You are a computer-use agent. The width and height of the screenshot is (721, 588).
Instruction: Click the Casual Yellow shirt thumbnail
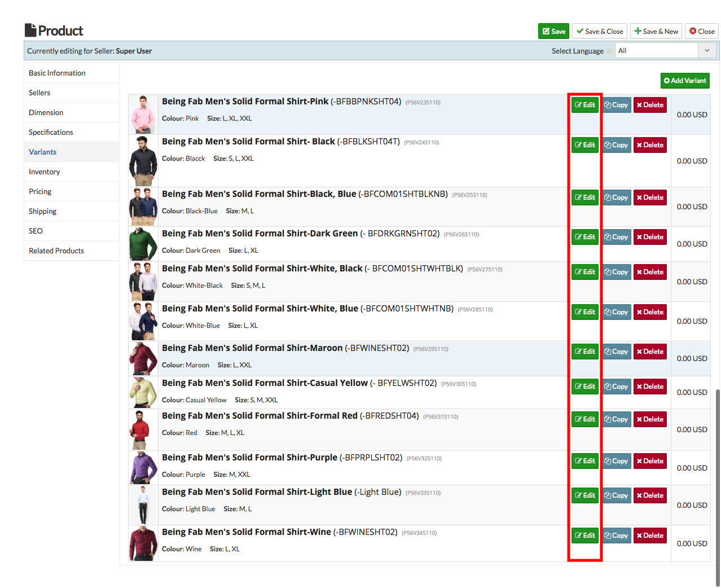pos(143,392)
